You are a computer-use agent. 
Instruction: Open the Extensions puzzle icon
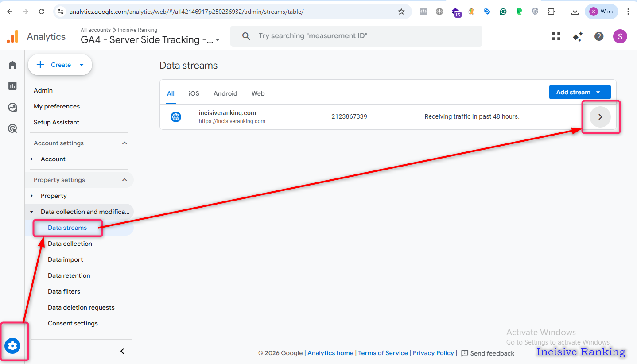tap(551, 12)
